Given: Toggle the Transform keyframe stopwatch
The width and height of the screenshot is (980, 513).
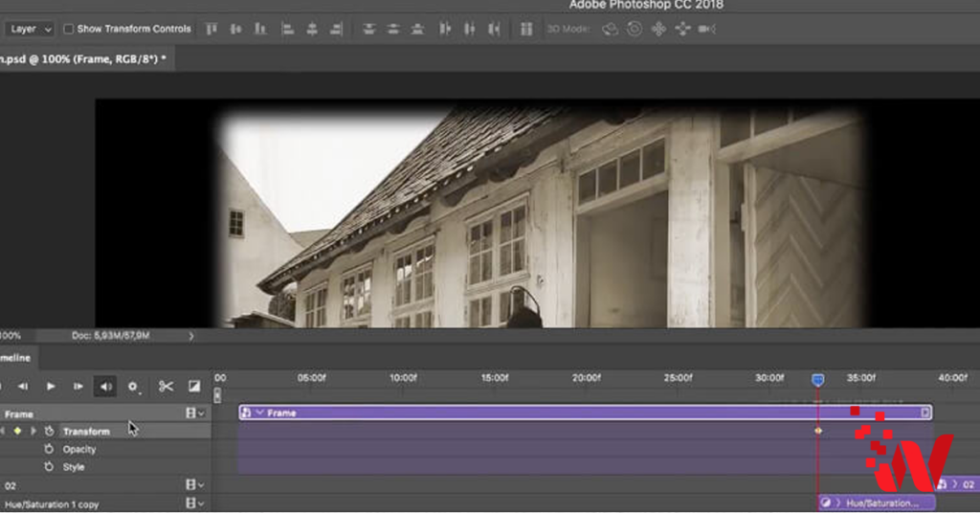Looking at the screenshot, I should [49, 432].
